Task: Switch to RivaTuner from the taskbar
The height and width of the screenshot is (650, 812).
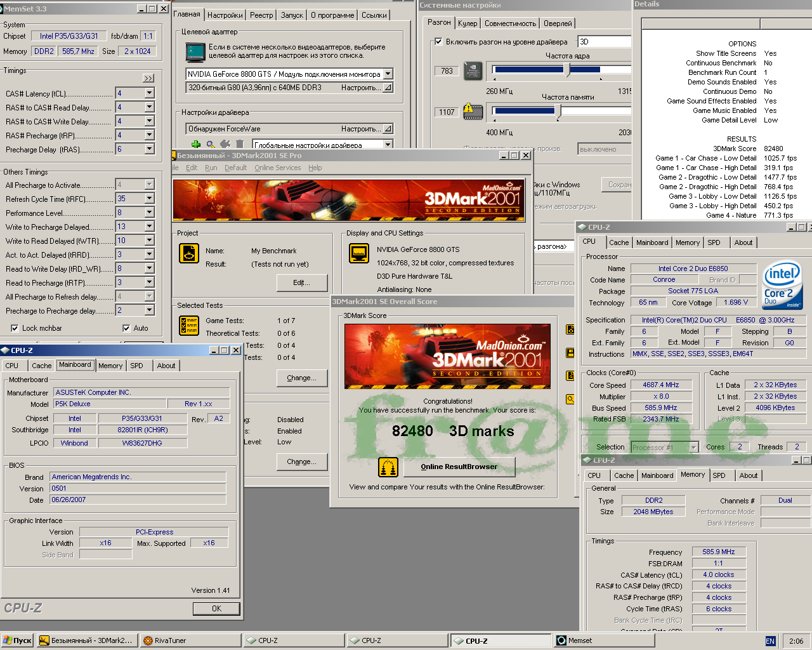Action: point(190,640)
